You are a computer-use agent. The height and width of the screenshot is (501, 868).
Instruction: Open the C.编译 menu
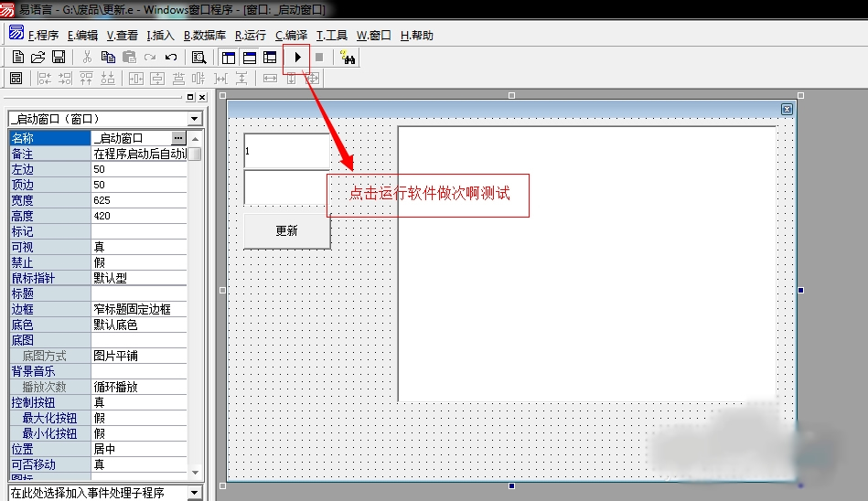[x=291, y=36]
